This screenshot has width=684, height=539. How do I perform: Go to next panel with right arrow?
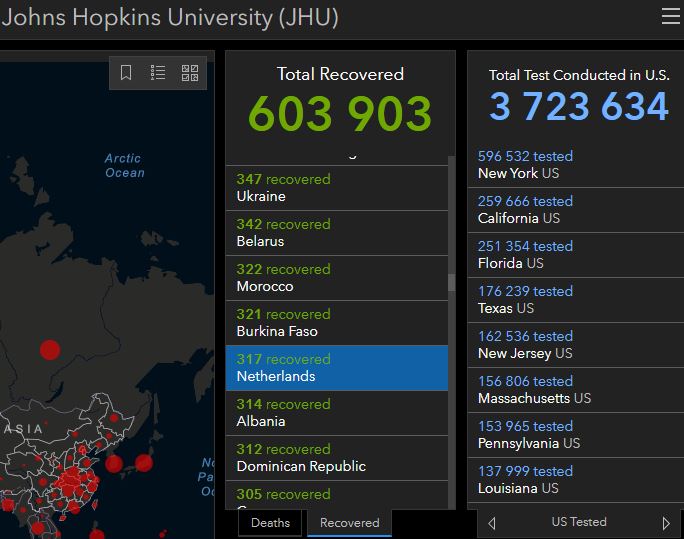coord(666,523)
